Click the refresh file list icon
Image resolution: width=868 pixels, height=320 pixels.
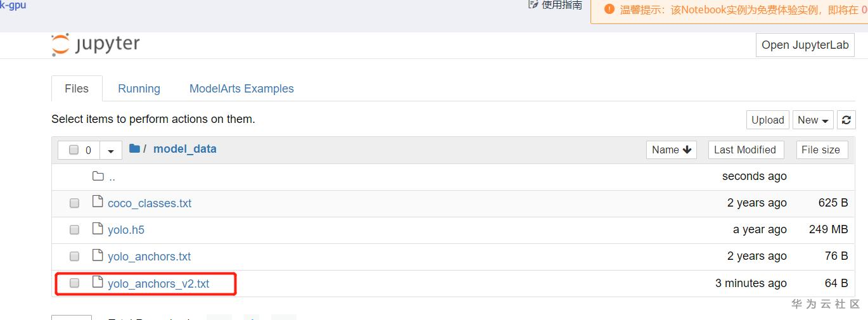tap(846, 120)
